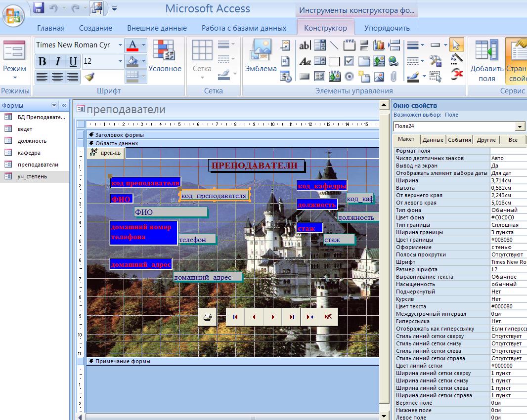Viewport: 527px width, 420px height.
Task: Switch to the Создание ribbon tab
Action: (x=95, y=28)
